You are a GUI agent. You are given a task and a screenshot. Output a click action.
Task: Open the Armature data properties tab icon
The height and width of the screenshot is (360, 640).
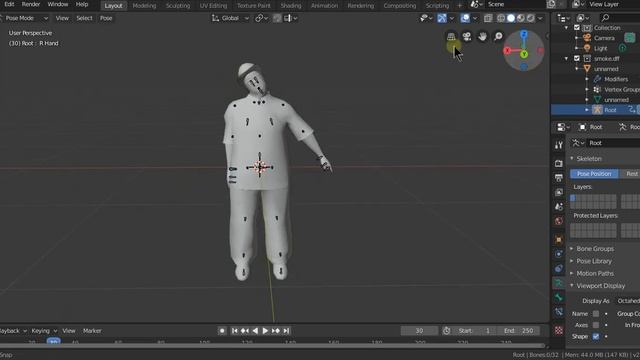click(x=559, y=283)
